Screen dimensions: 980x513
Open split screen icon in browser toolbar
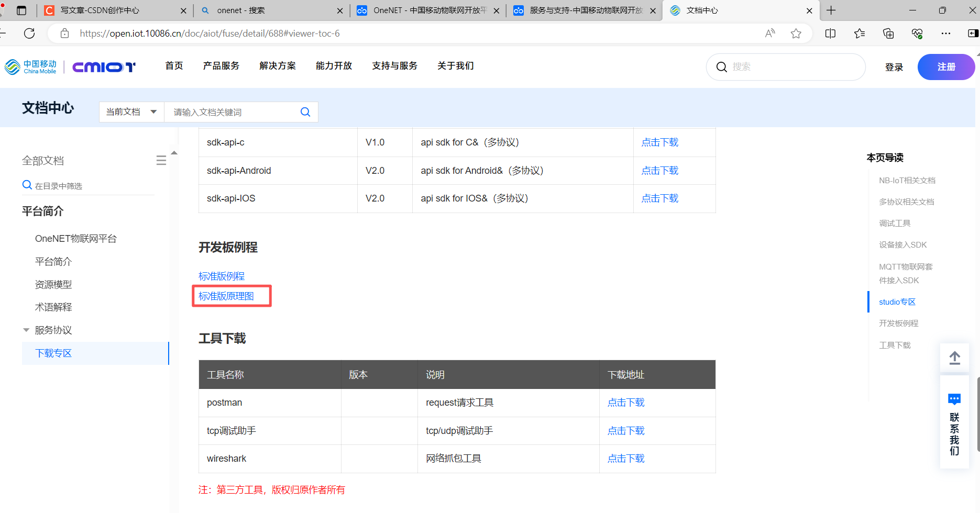(x=830, y=34)
